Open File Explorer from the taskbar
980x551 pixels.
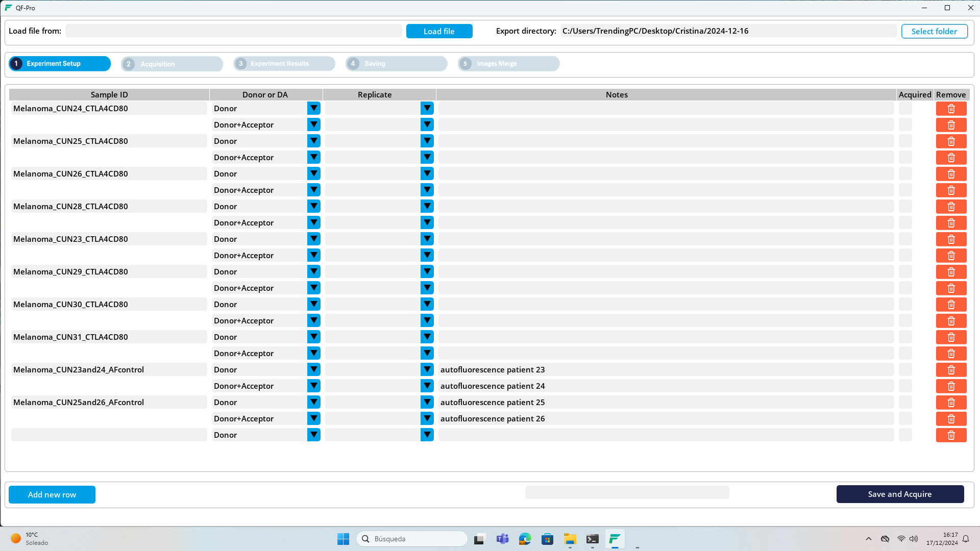point(570,539)
